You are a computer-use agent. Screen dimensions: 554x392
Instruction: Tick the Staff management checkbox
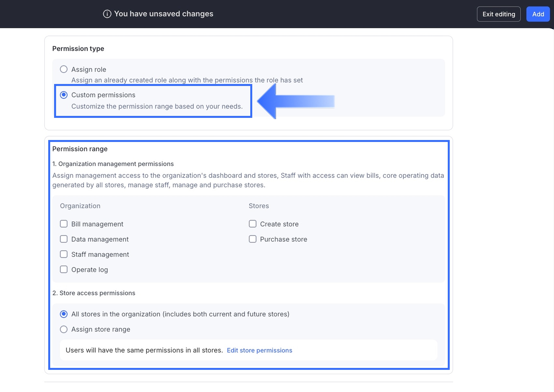(64, 254)
